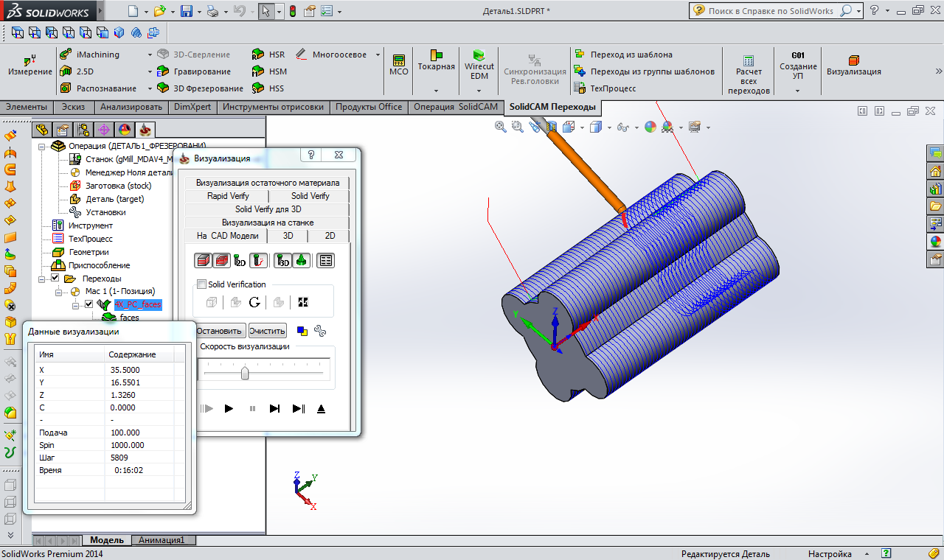Open the Создание УП dropdown arrow
The width and height of the screenshot is (944, 560).
point(798,91)
